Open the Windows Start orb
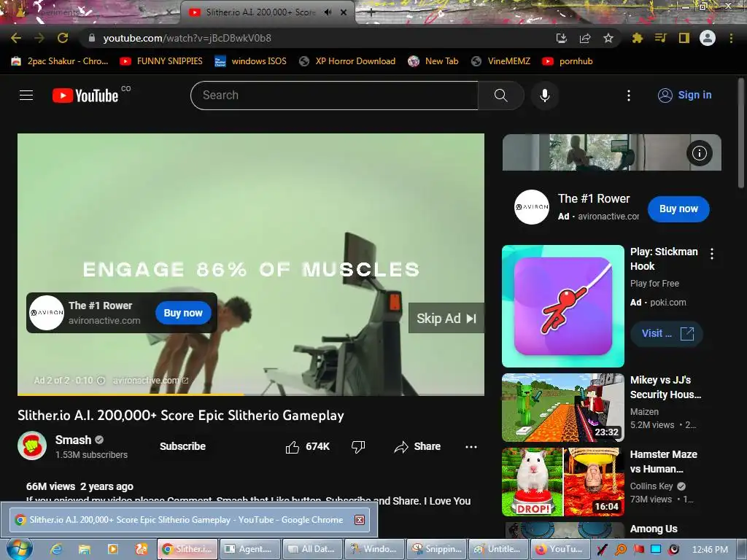This screenshot has height=560, width=747. tap(20, 549)
